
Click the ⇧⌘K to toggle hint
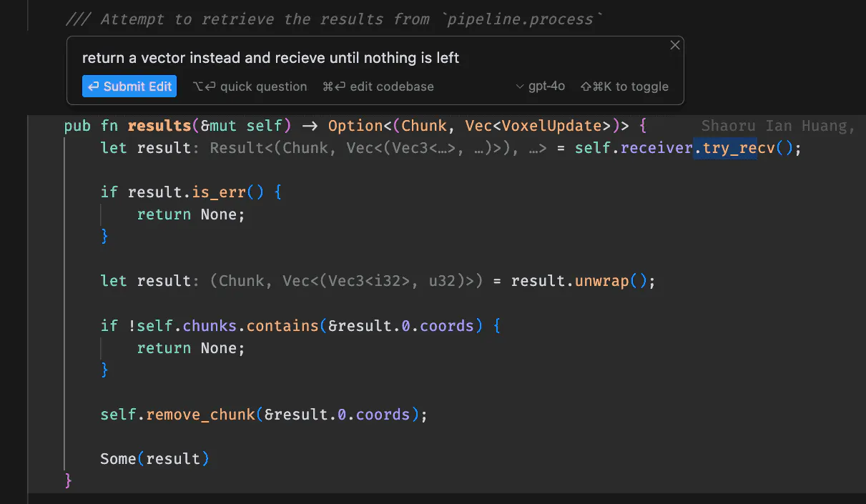point(624,87)
